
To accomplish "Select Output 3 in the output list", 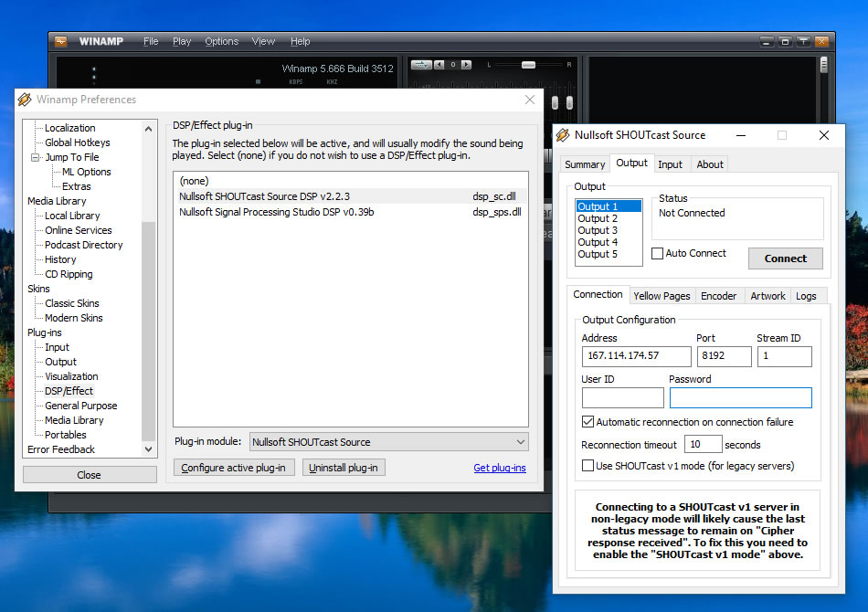I will coord(609,231).
